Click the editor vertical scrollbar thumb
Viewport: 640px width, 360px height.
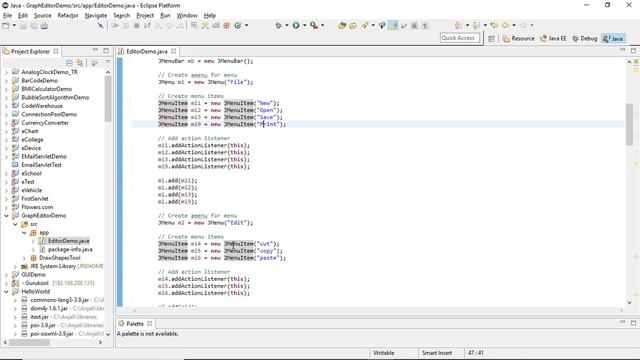[x=629, y=124]
